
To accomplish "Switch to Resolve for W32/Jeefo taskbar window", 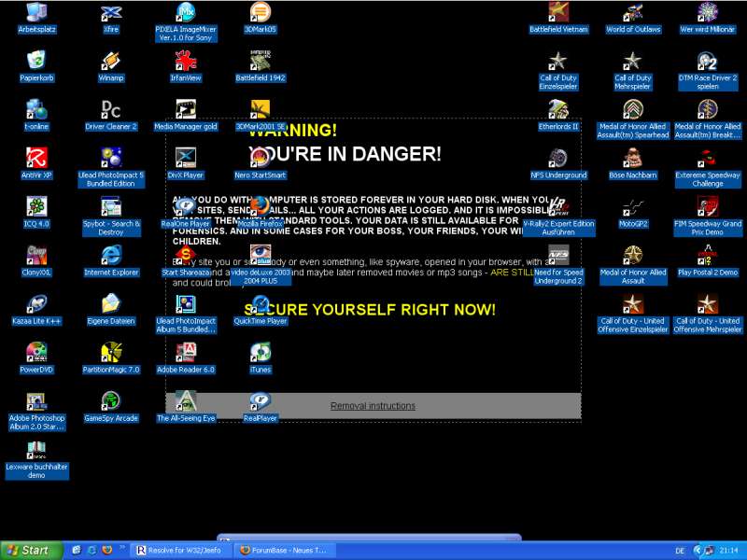I will (180, 551).
